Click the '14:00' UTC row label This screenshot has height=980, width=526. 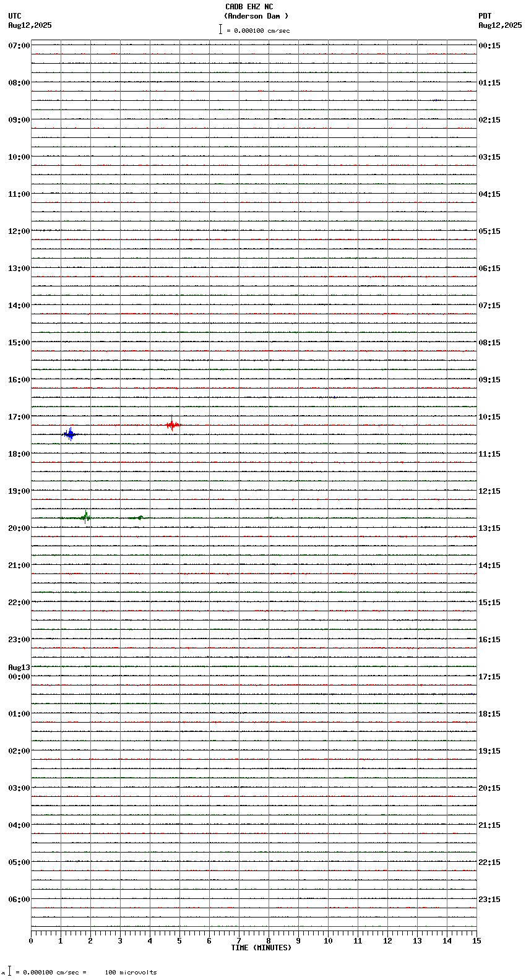pos(19,306)
